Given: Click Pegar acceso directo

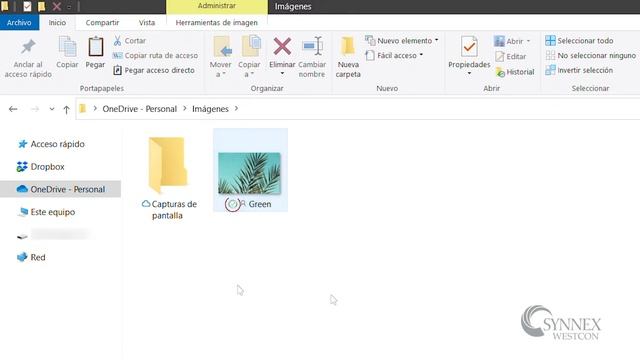Looking at the screenshot, I should pos(154,70).
